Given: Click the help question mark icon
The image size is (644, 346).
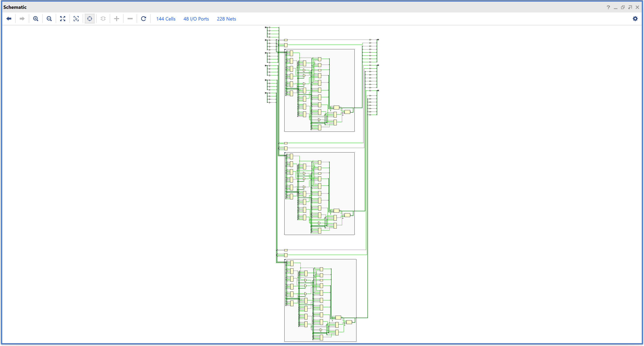Looking at the screenshot, I should coord(608,7).
